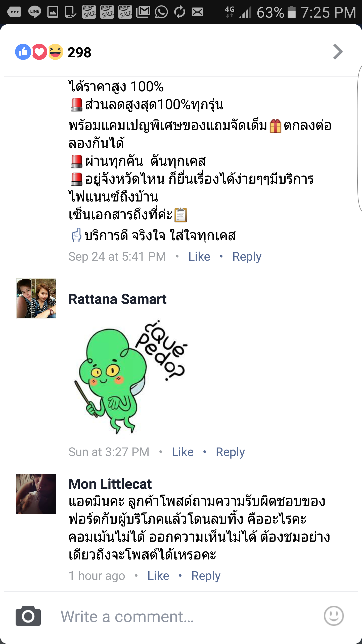View the 298 reactions count

click(x=79, y=52)
